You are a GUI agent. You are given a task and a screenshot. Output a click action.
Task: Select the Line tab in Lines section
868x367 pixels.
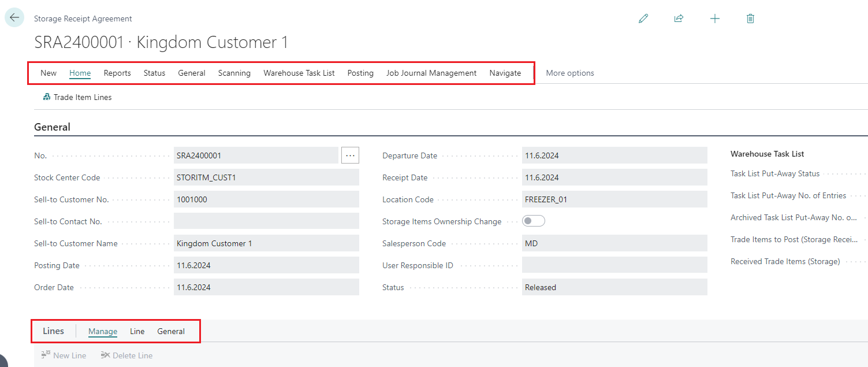137,331
